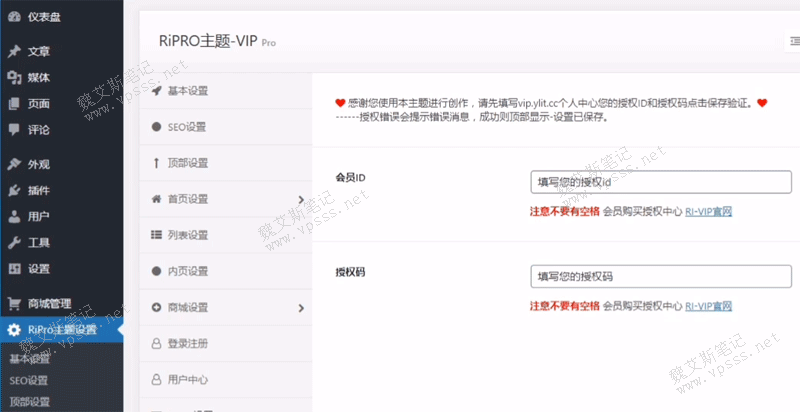Open RI-VIP官网 link under 授权码
The image size is (800, 412).
click(708, 306)
